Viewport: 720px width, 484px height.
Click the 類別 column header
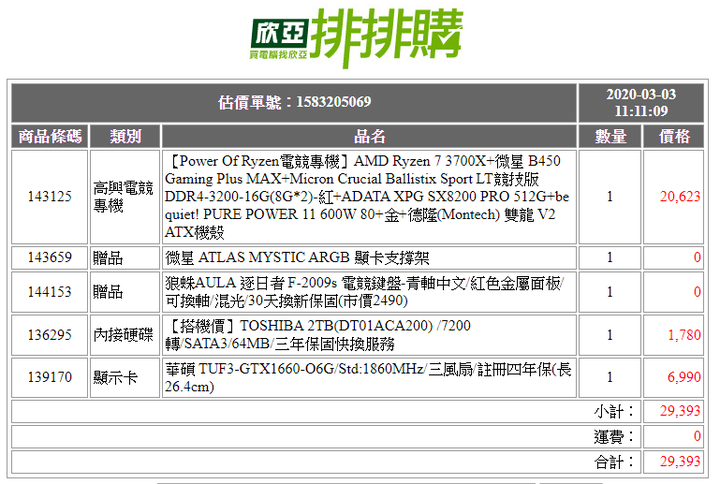[125, 136]
